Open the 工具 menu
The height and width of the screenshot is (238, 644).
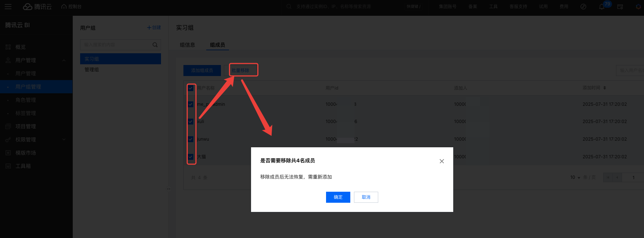tap(493, 7)
